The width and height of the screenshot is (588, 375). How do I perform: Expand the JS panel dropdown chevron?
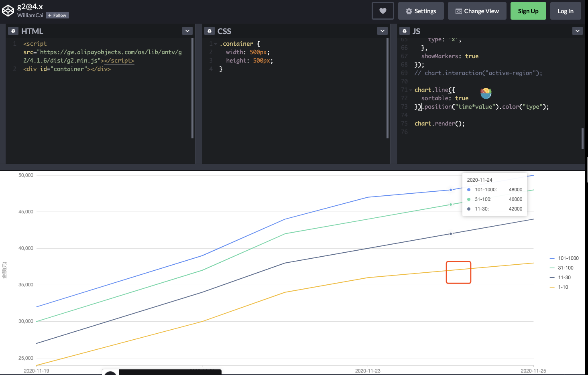pyautogui.click(x=577, y=30)
